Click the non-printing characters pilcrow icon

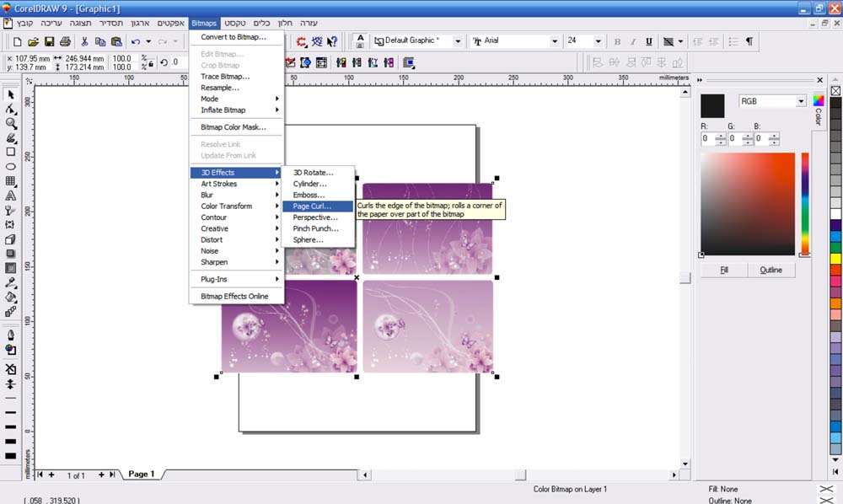click(x=749, y=41)
